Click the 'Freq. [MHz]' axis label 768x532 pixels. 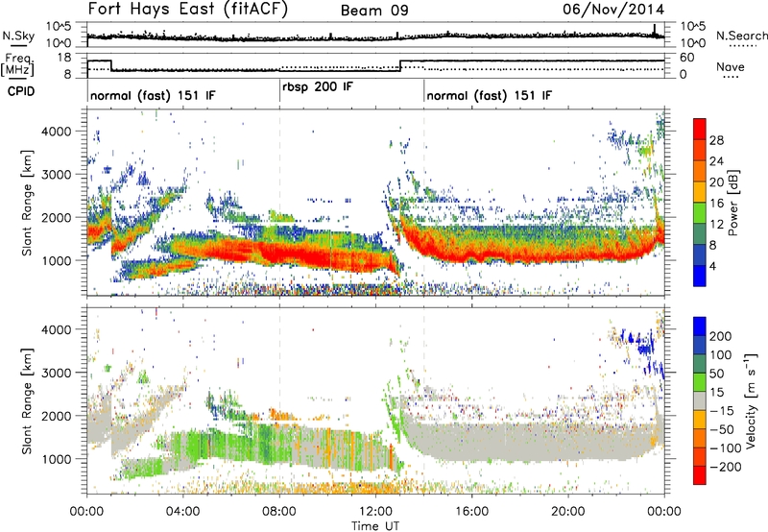(x=17, y=64)
